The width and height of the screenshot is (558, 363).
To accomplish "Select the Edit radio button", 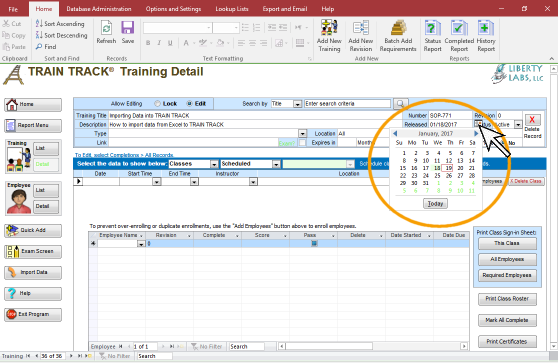I will pos(190,104).
